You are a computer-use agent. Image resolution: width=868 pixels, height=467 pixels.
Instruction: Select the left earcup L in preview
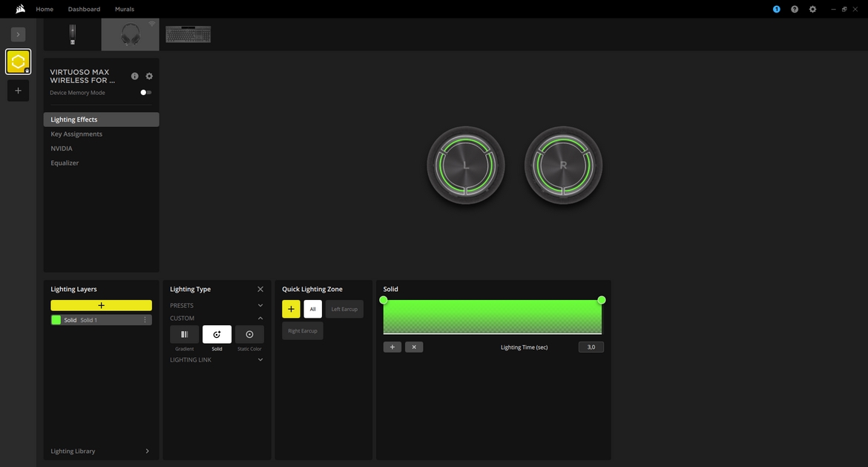(x=466, y=165)
